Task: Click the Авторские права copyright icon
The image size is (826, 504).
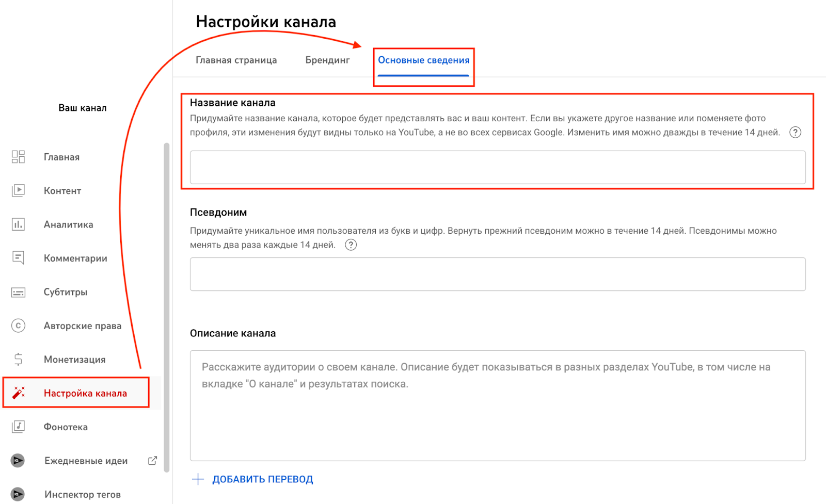Action: pos(18,326)
